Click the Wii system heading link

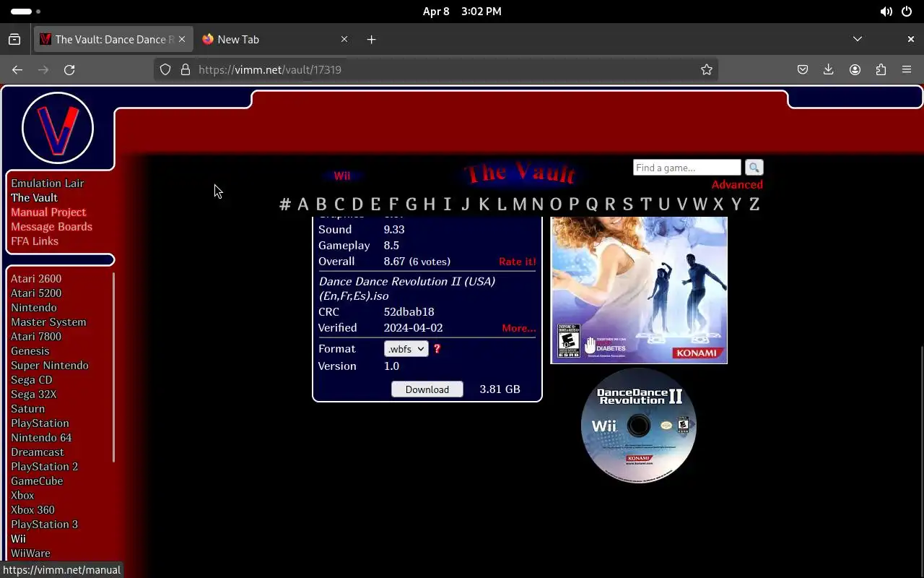[x=342, y=176]
